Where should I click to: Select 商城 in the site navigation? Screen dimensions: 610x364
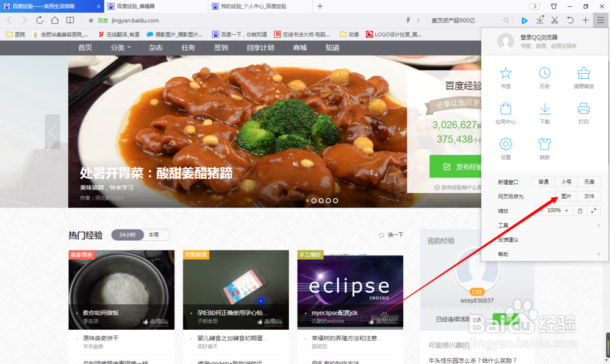click(299, 47)
